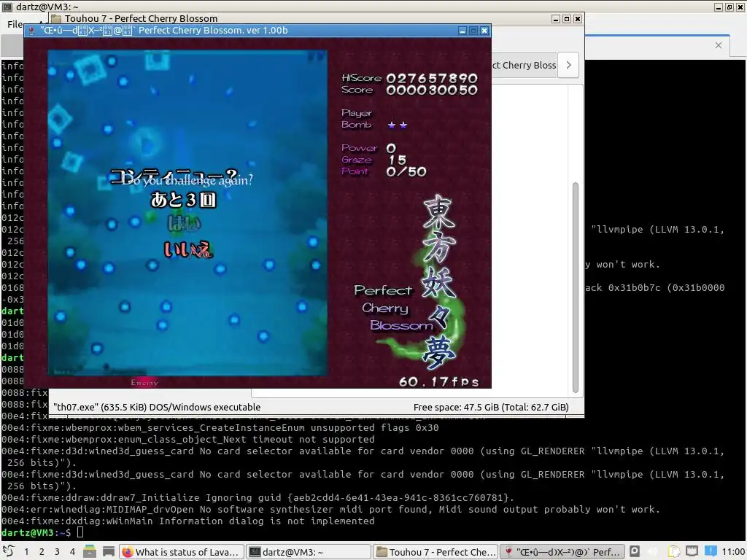Click the terminal prompt input cursor
The width and height of the screenshot is (747, 560).
coord(80,532)
